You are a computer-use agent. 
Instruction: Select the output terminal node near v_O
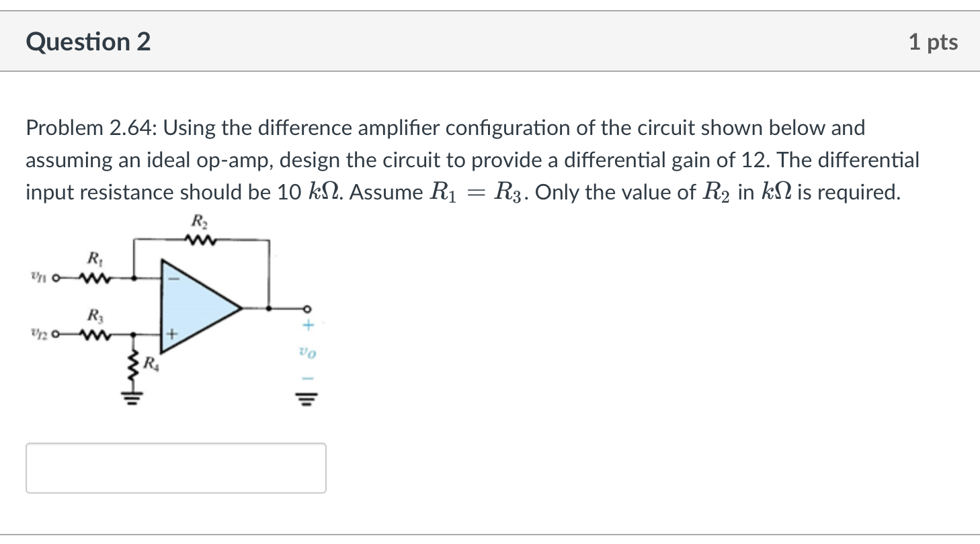307,308
